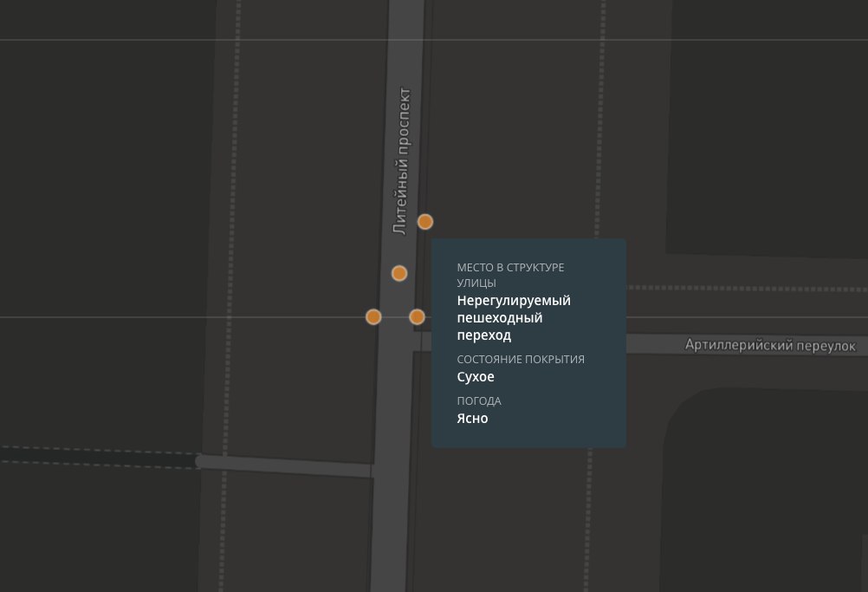Image resolution: width=868 pixels, height=592 pixels.
Task: Click the 'Ясно' weather value
Action: pyautogui.click(x=472, y=418)
